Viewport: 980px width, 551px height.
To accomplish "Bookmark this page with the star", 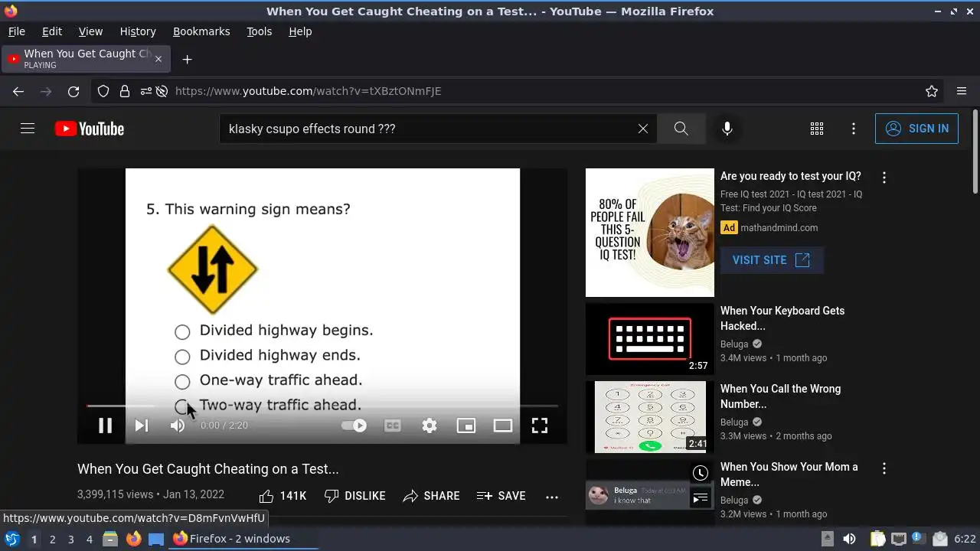I will click(932, 91).
